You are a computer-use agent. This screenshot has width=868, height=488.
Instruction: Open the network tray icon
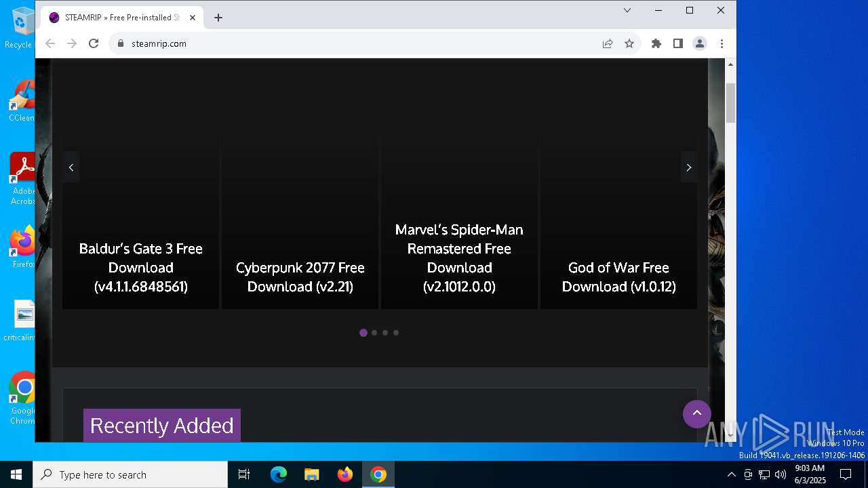click(764, 474)
